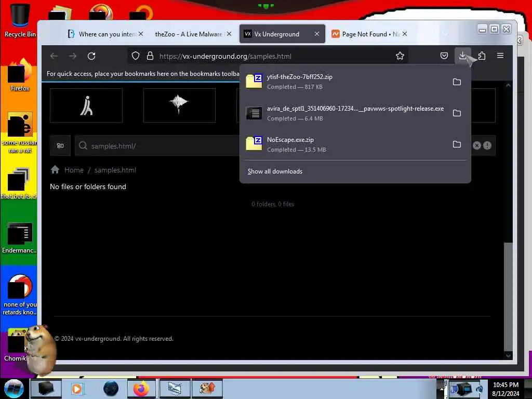Open Chomik desktop icon
Screen dimensions: 532x399
(x=16, y=345)
